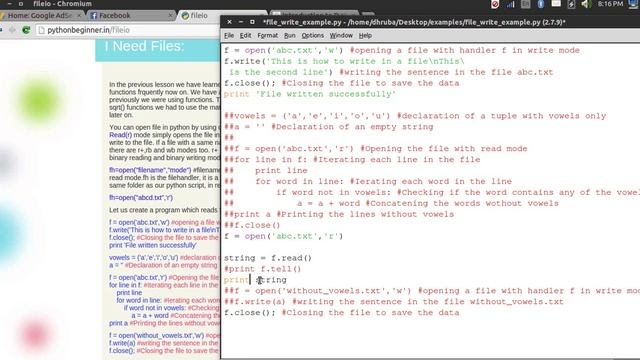Open the Edit menu in IDLE

(245, 36)
